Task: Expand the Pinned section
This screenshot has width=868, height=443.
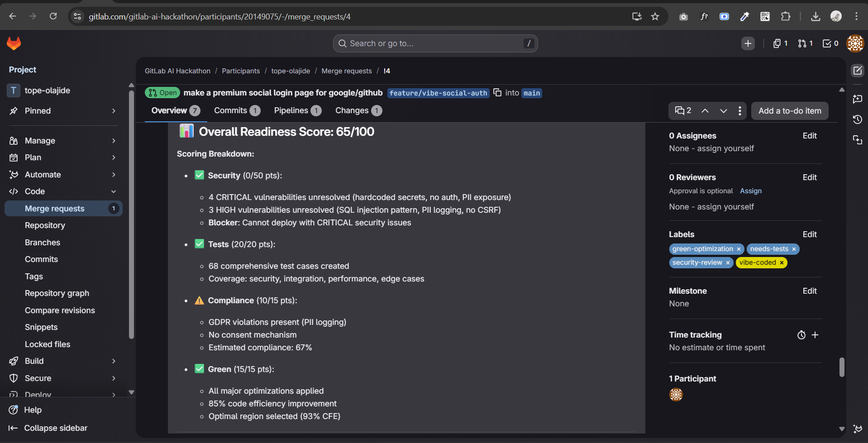Action: tap(63, 111)
